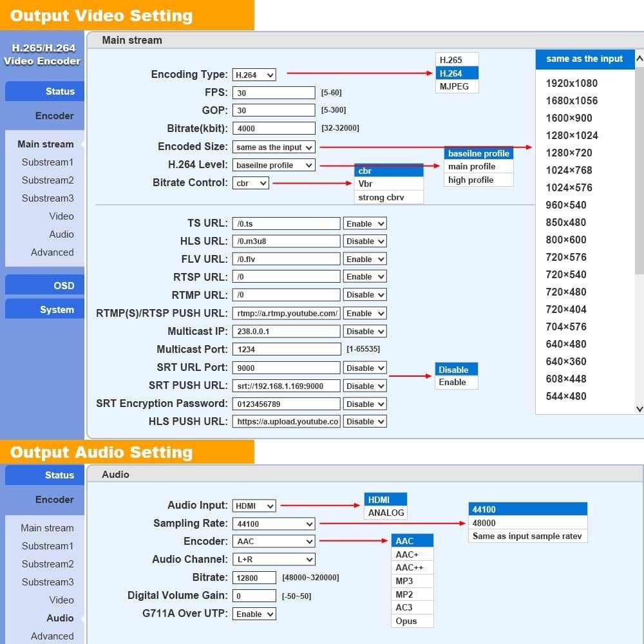Choose 1920×1080 from the resolution list

coord(571,83)
